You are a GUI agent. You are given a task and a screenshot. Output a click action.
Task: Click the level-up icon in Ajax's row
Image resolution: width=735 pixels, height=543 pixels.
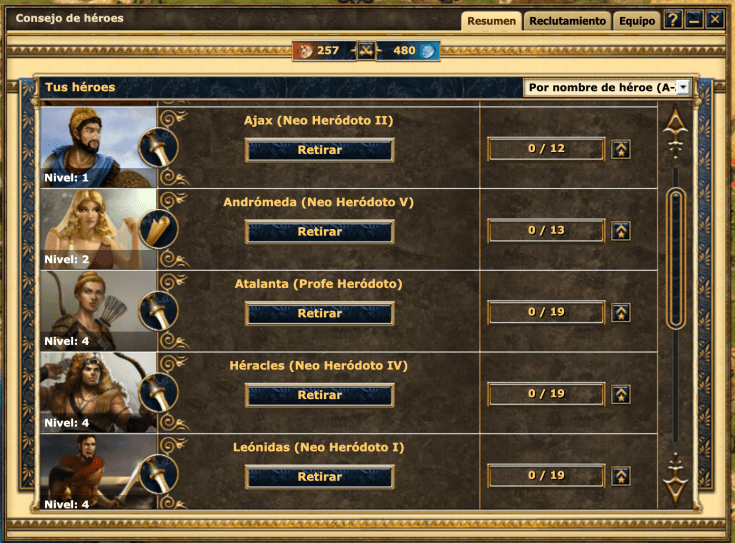[x=621, y=150]
